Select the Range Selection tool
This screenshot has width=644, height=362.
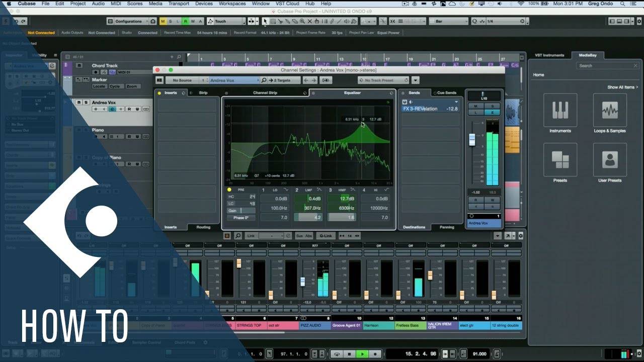273,21
